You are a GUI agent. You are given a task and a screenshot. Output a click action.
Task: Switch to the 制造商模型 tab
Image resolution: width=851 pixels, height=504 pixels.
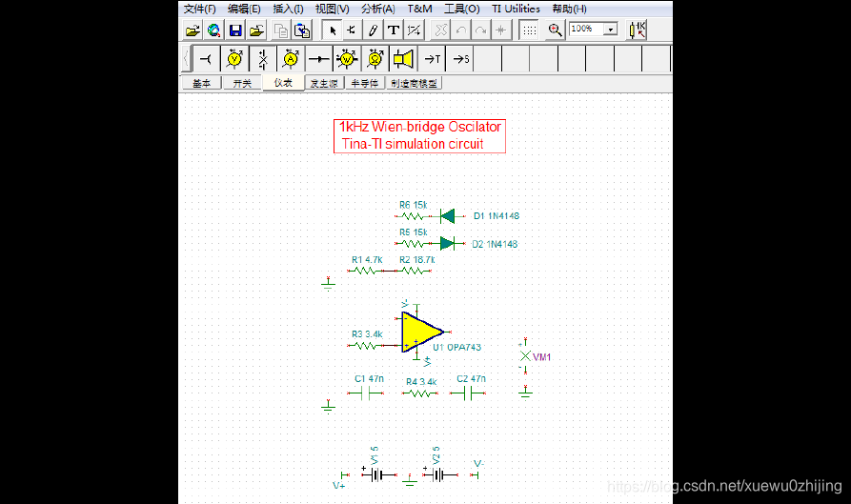415,83
